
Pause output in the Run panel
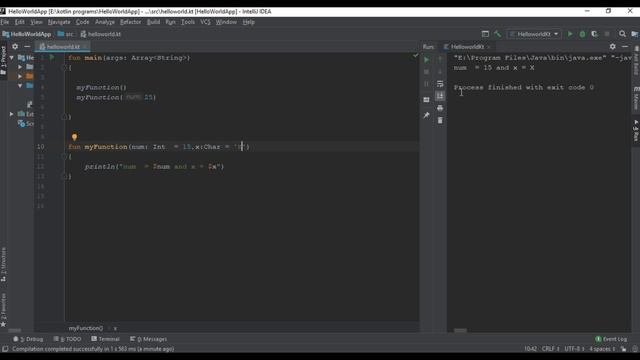click(x=427, y=84)
